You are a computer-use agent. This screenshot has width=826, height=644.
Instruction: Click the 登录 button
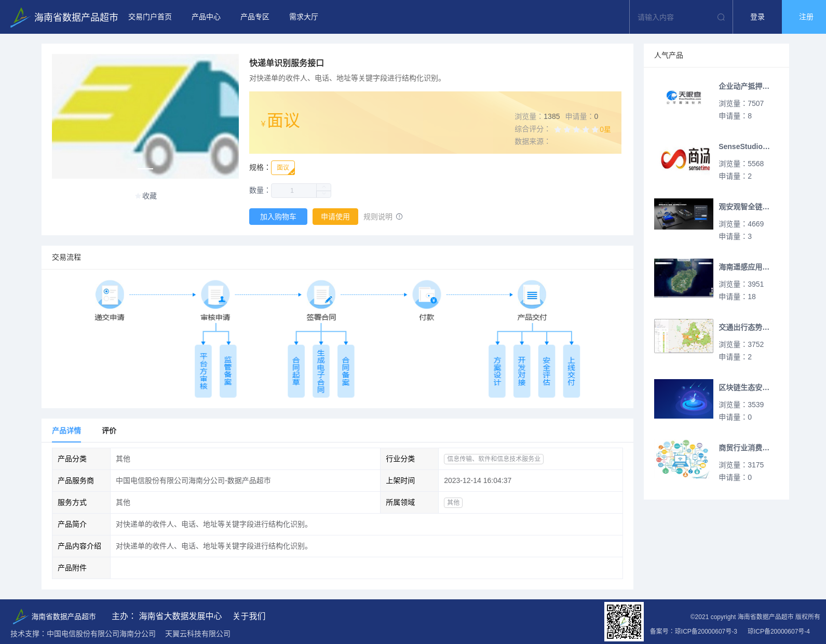click(x=757, y=17)
